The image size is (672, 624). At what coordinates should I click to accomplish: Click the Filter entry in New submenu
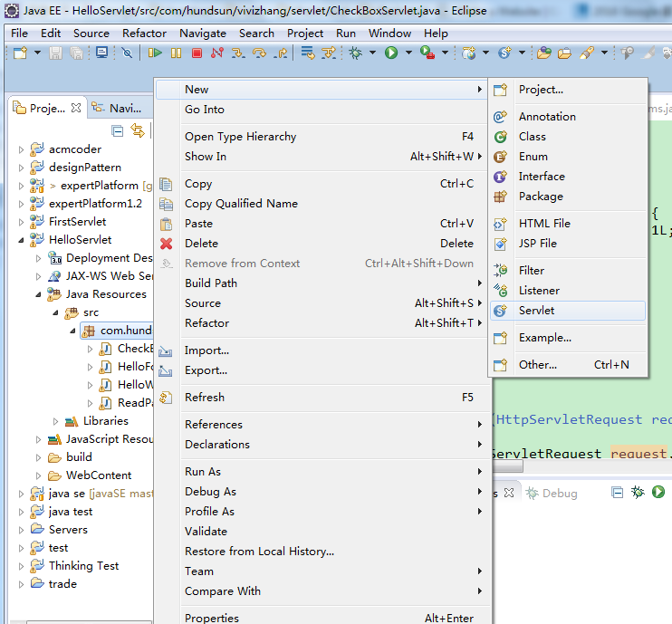coord(568,271)
